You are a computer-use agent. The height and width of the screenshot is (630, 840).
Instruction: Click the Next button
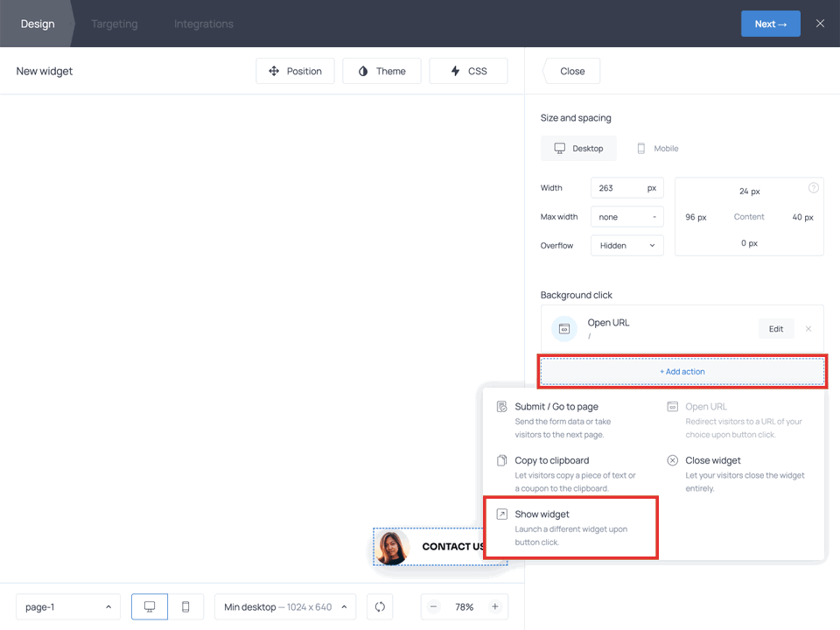pos(770,24)
